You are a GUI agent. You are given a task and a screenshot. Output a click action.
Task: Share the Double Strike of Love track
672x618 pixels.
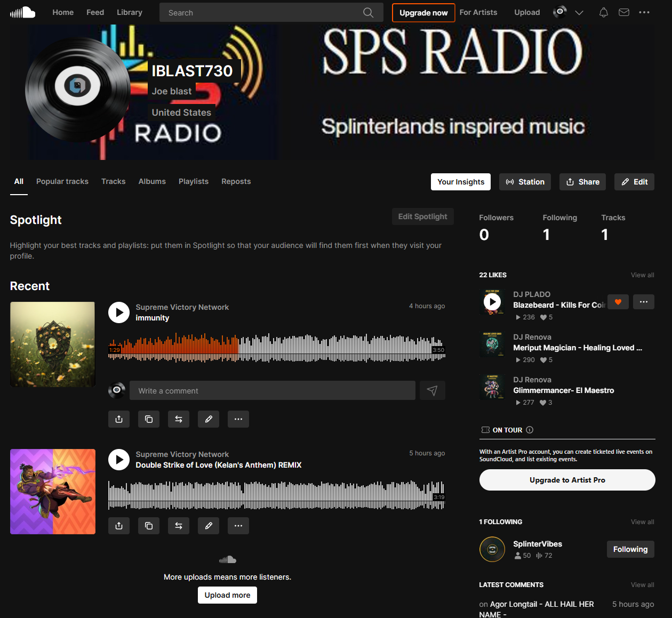[119, 526]
